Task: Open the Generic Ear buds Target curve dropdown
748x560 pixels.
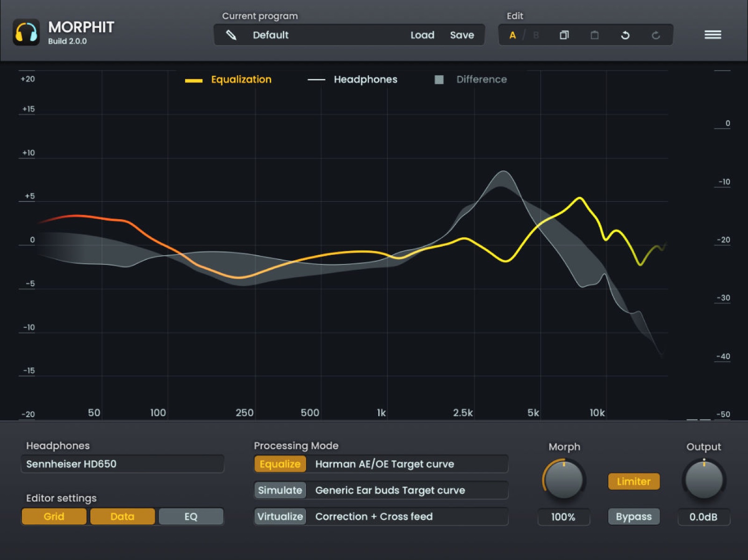Action: coord(407,490)
